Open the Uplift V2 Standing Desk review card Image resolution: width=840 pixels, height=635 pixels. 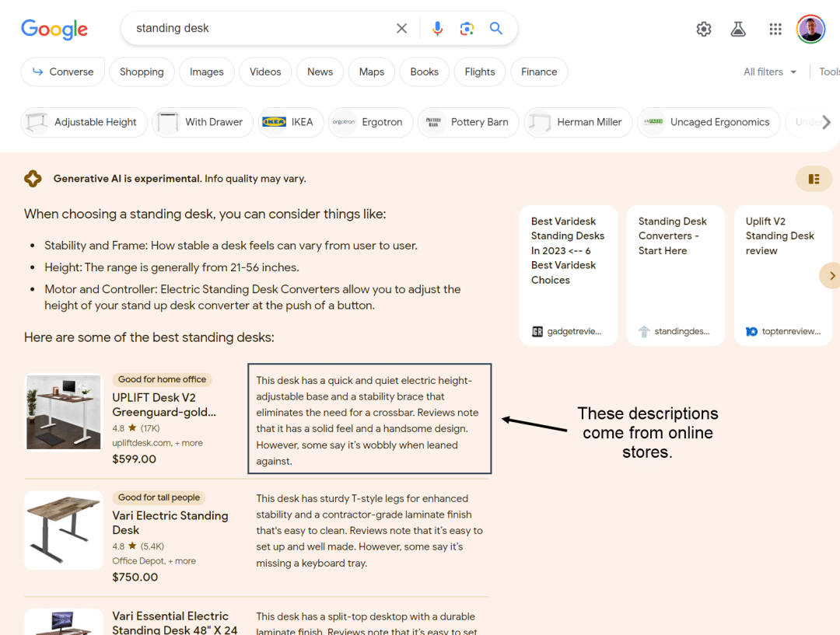[x=782, y=275]
